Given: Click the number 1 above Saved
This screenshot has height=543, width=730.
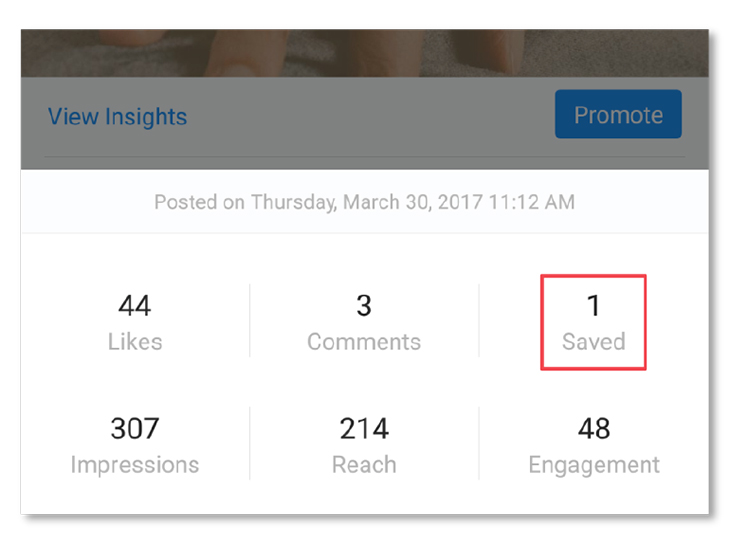Looking at the screenshot, I should click(593, 305).
